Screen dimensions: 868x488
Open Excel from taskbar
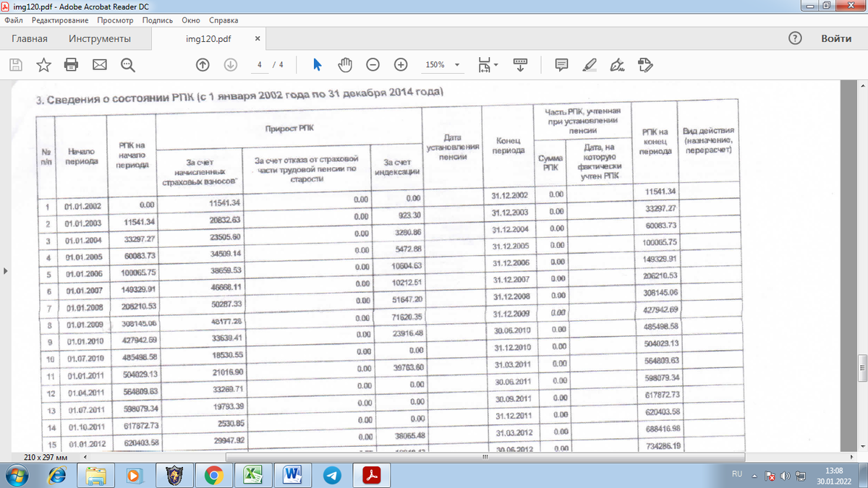[252, 475]
